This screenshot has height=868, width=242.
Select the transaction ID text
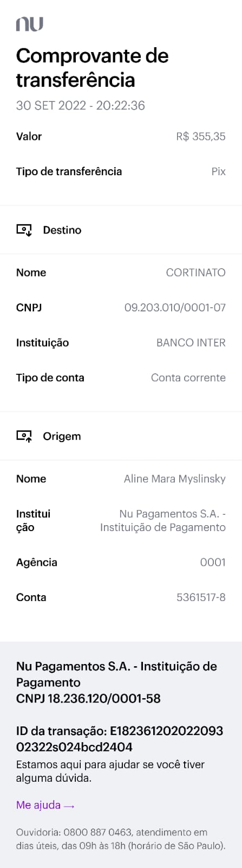[x=120, y=739]
